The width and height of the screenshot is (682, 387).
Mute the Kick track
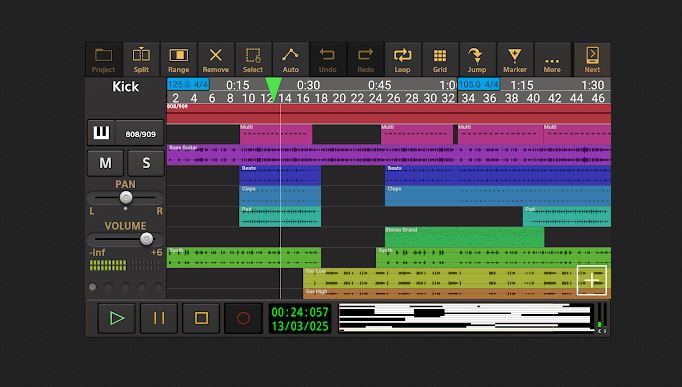105,163
